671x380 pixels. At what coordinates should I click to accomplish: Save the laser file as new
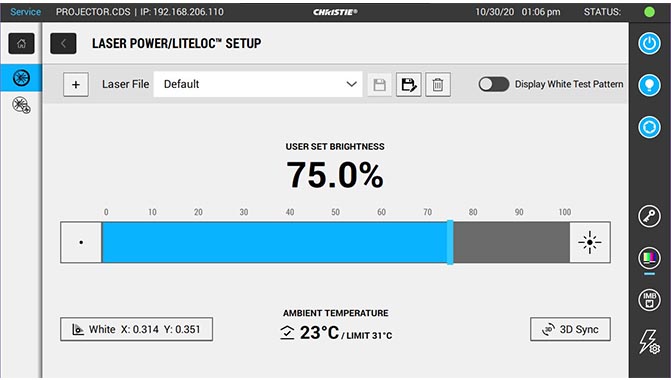coord(408,84)
